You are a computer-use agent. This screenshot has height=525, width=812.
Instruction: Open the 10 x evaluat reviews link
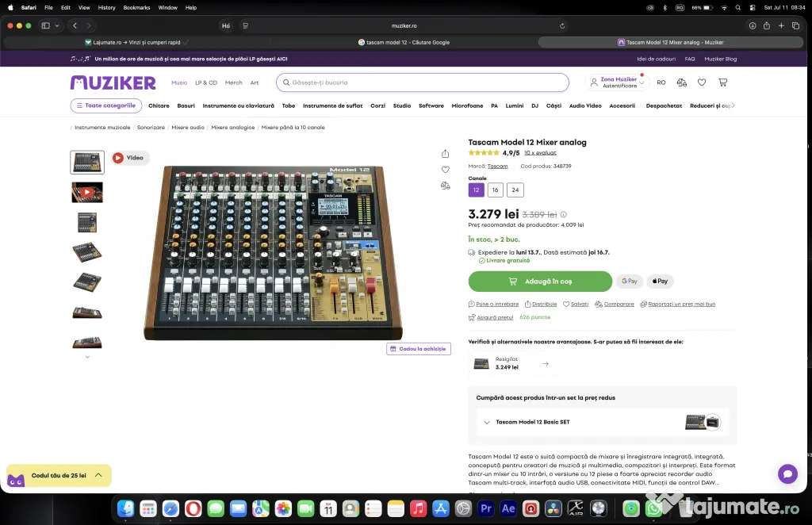[x=540, y=153]
